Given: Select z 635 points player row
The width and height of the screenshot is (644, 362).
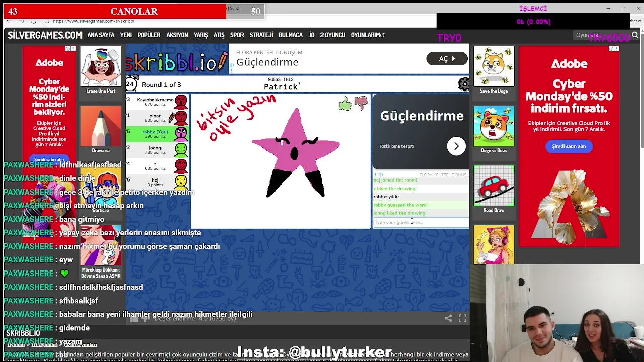Looking at the screenshot, I should point(157,165).
